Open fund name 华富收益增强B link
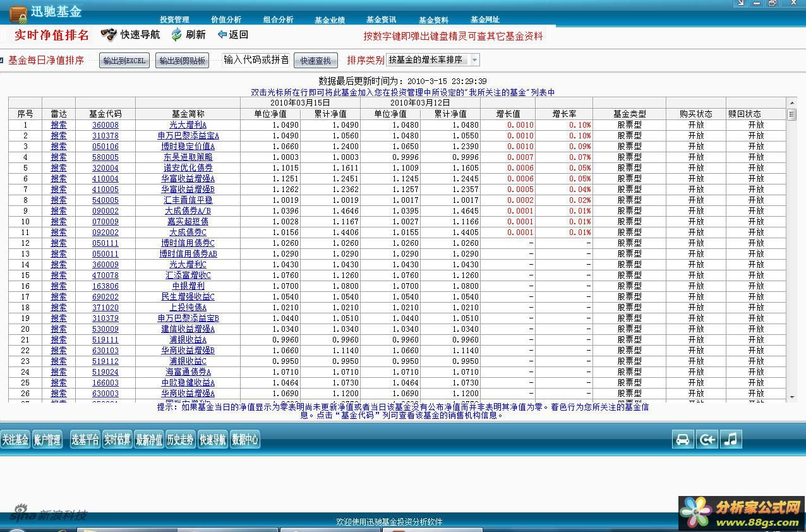 tap(188, 190)
